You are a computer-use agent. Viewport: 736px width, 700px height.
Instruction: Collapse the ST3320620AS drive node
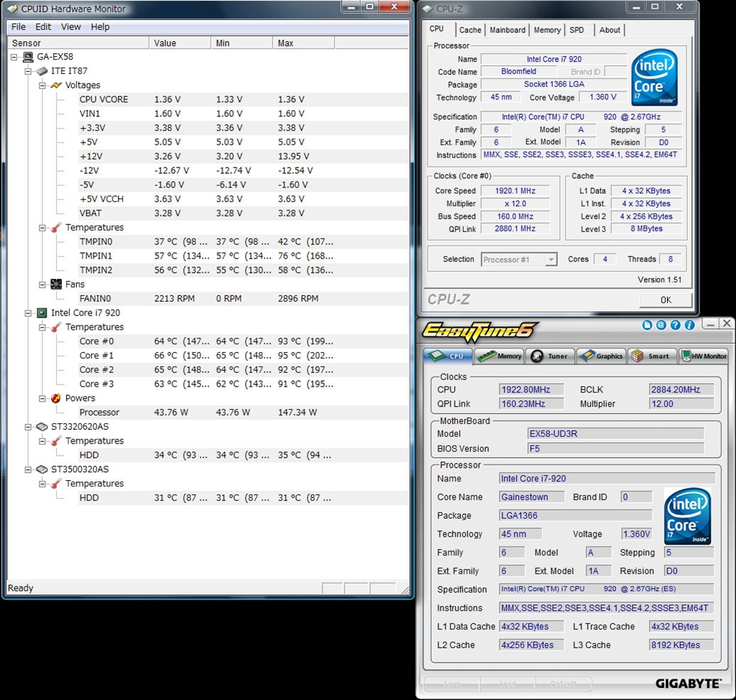pos(29,427)
